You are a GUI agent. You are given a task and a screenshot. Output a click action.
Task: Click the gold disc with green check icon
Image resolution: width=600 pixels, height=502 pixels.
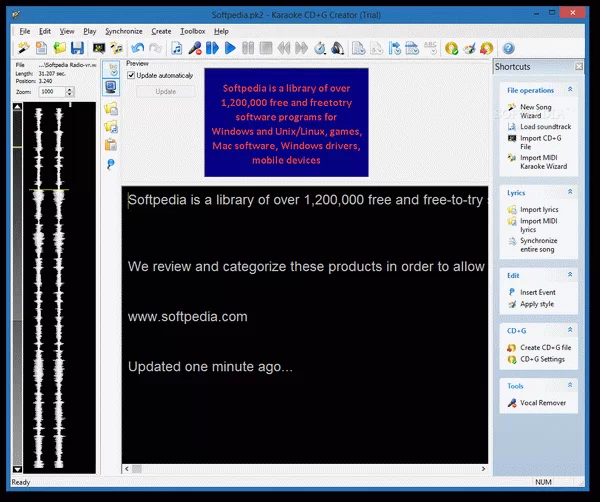point(452,48)
